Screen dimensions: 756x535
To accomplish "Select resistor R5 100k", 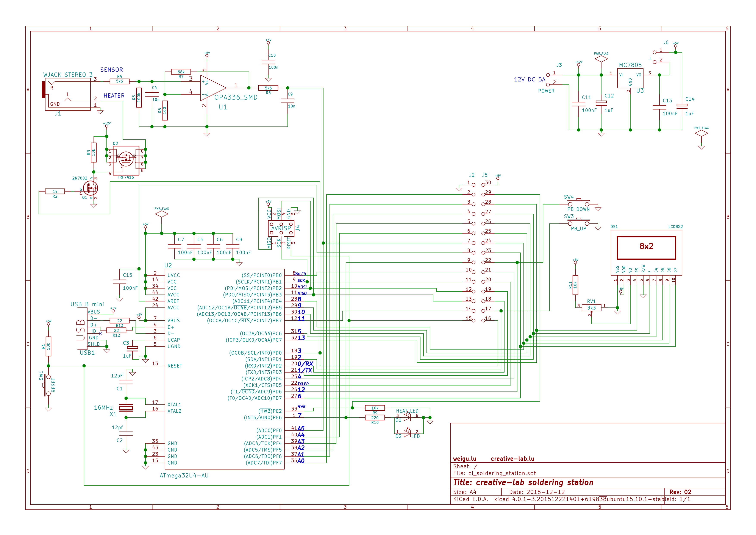I will click(139, 98).
